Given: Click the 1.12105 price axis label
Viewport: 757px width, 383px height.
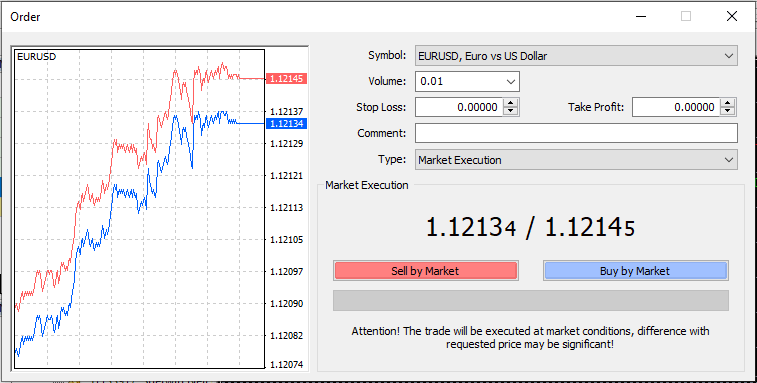Looking at the screenshot, I should pyautogui.click(x=286, y=240).
